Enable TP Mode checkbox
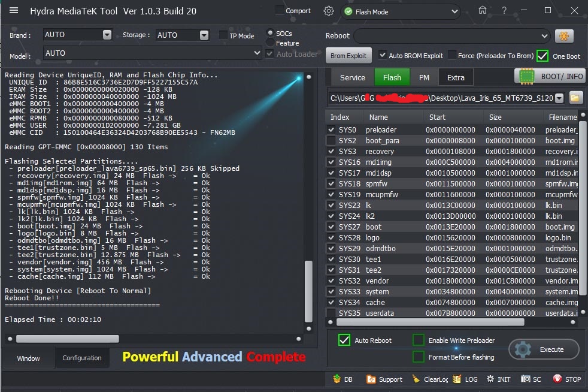This screenshot has width=588, height=392. click(223, 35)
